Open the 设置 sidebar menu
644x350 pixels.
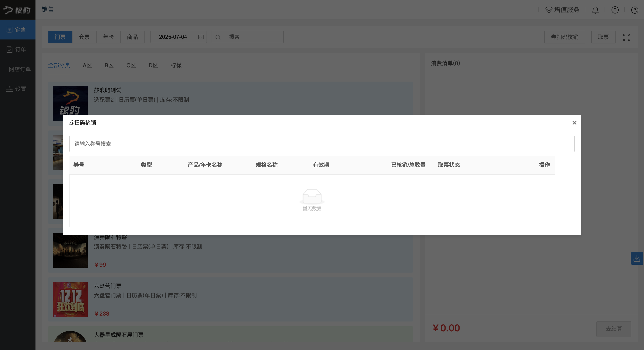pos(18,89)
